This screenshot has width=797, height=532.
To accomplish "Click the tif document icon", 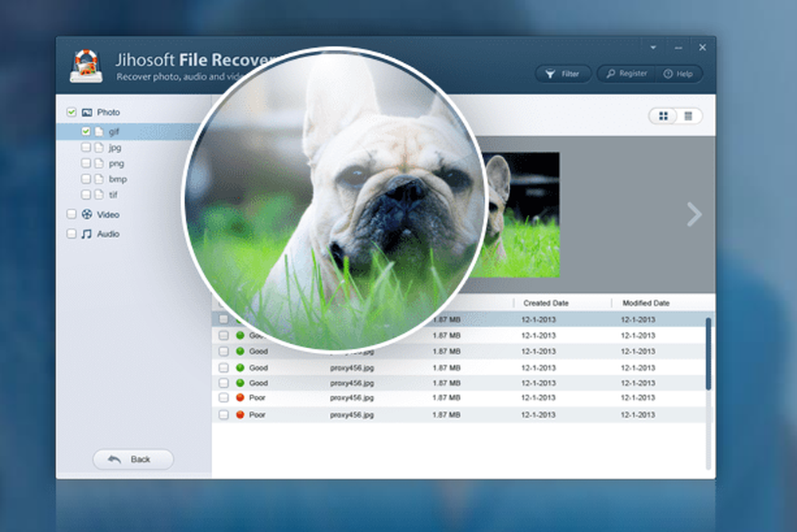I will click(99, 194).
